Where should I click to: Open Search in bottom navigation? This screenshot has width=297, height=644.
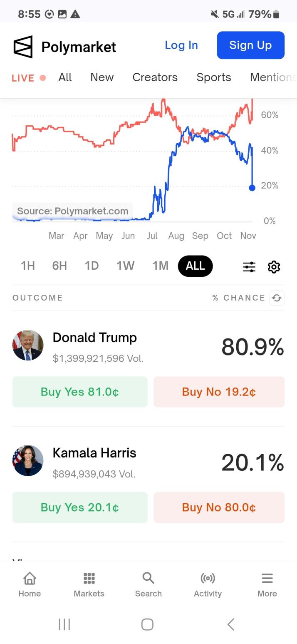pyautogui.click(x=148, y=584)
